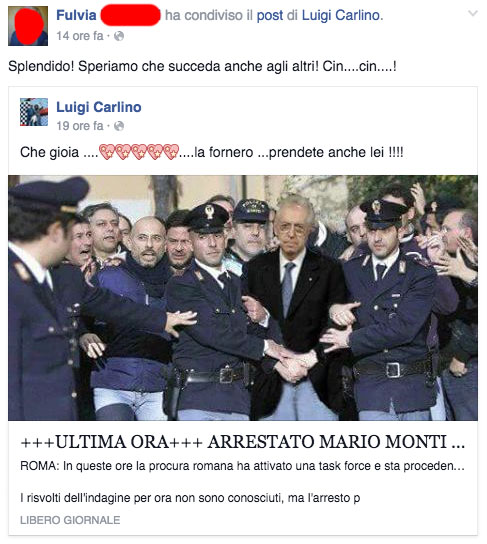Click Fulvia's profile picture thumbnail
Image resolution: width=487 pixels, height=544 pixels.
tap(28, 26)
